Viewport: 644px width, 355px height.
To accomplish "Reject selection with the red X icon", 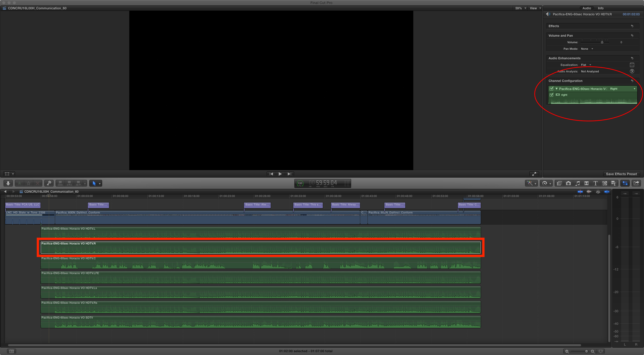I will pos(38,183).
